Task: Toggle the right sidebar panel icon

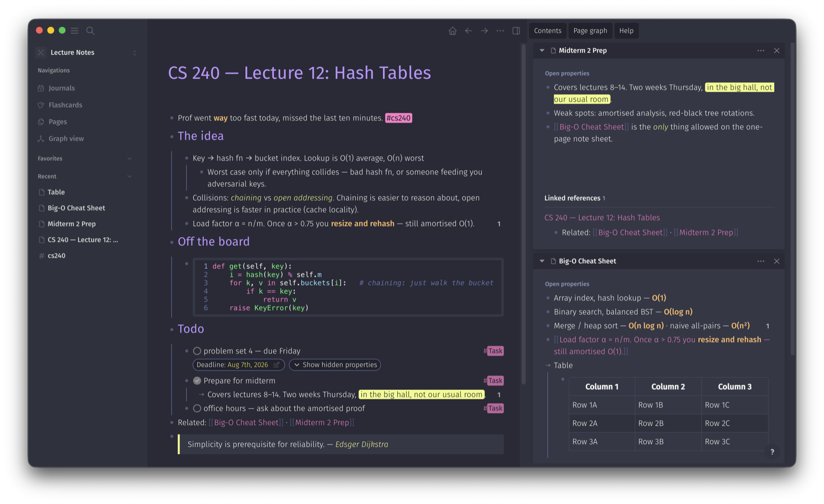Action: click(x=516, y=31)
